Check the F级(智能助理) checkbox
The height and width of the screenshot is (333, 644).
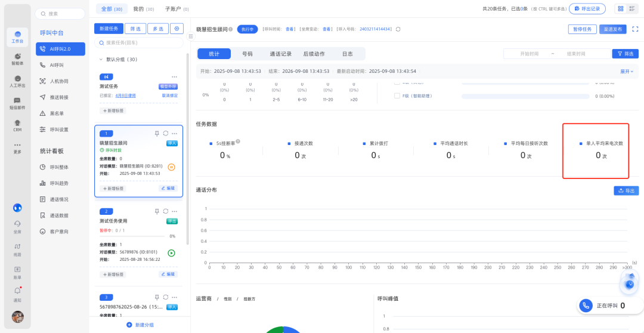tap(397, 95)
